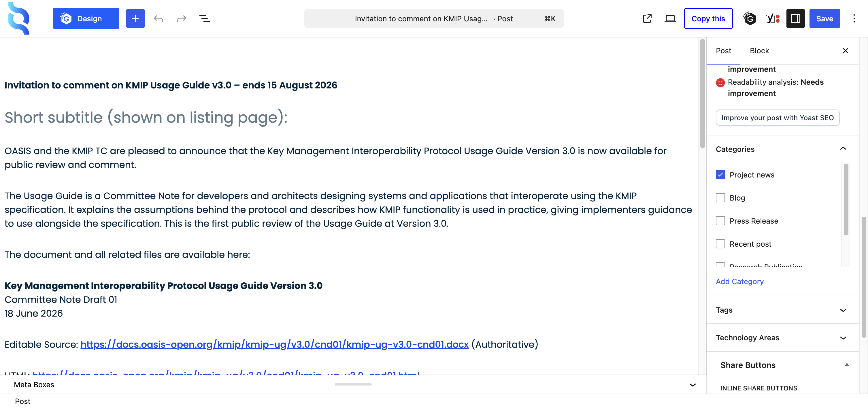Screen dimensions: 868x408
Task: Open the Design library button
Action: (x=86, y=18)
